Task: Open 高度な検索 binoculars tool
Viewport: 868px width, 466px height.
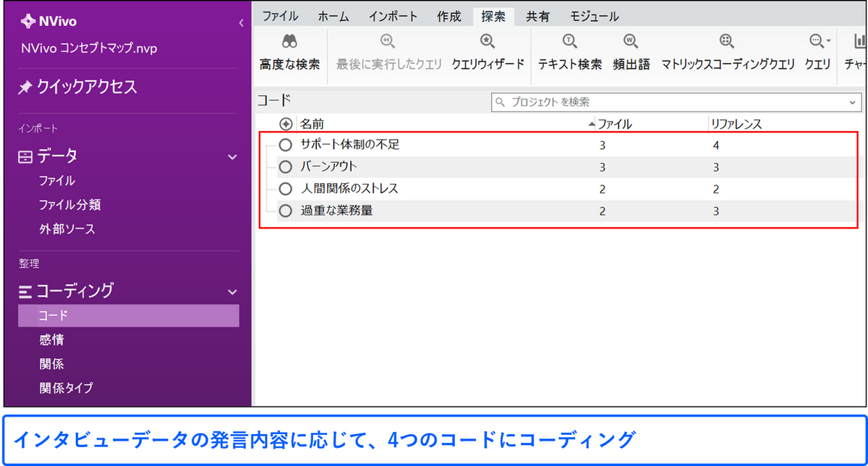Action: tap(289, 42)
